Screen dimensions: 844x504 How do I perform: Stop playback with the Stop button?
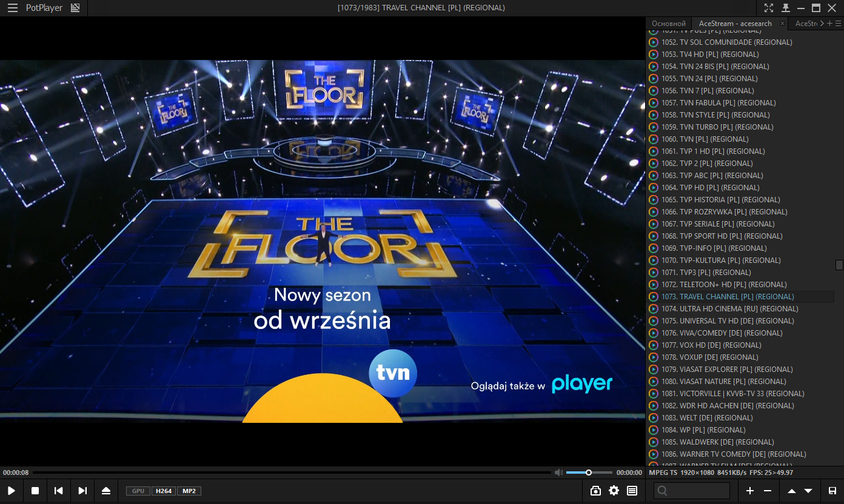(35, 491)
